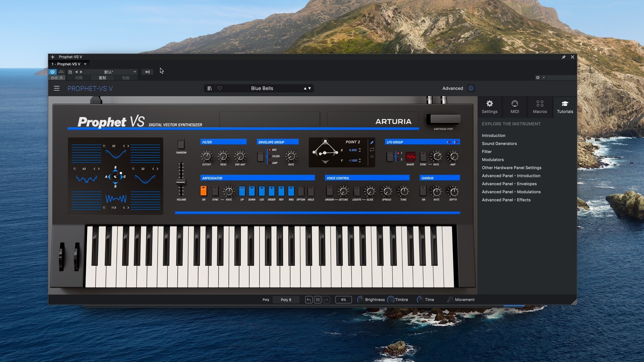This screenshot has width=644, height=362.
Task: Click the host gear settings icon
Action: point(538,77)
